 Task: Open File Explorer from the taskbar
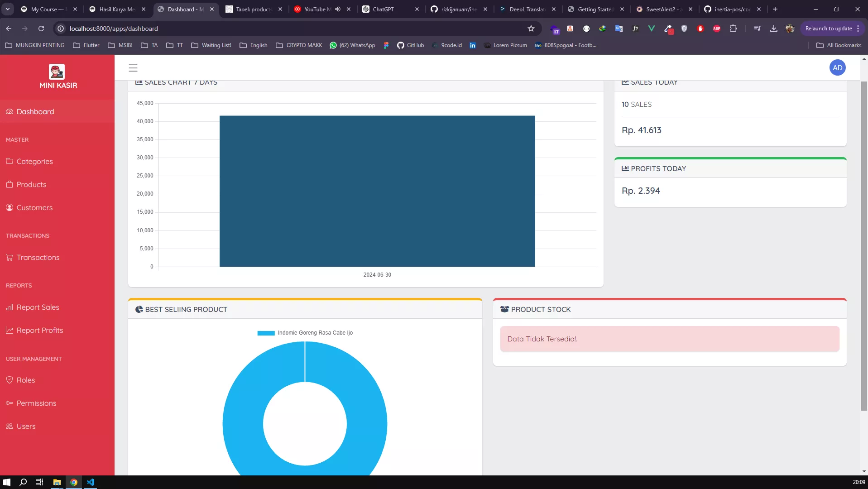click(x=57, y=482)
